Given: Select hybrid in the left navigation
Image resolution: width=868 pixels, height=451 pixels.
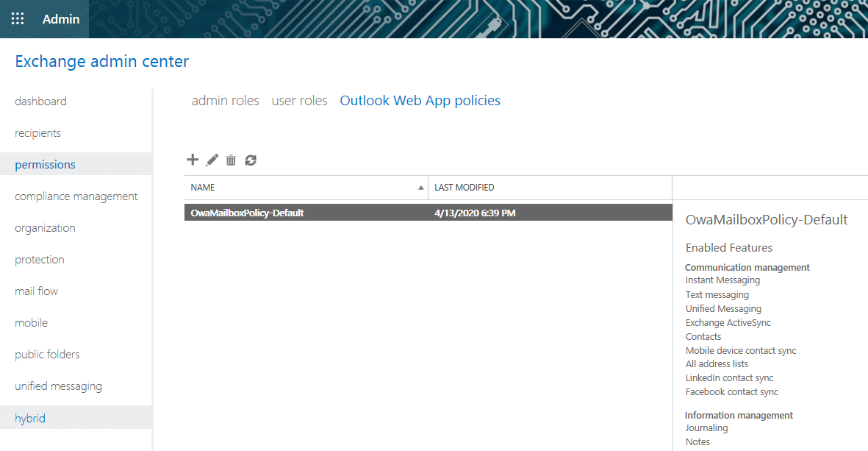Looking at the screenshot, I should pyautogui.click(x=76, y=418).
